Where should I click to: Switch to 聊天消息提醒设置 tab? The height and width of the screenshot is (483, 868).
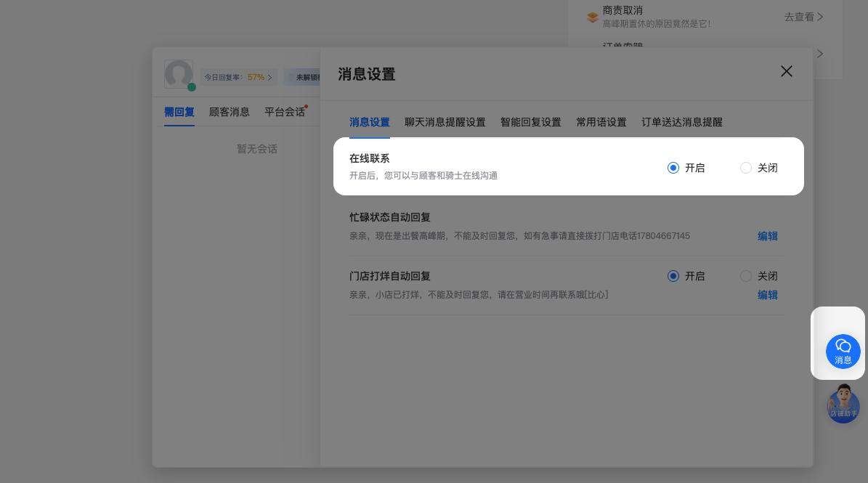(445, 122)
